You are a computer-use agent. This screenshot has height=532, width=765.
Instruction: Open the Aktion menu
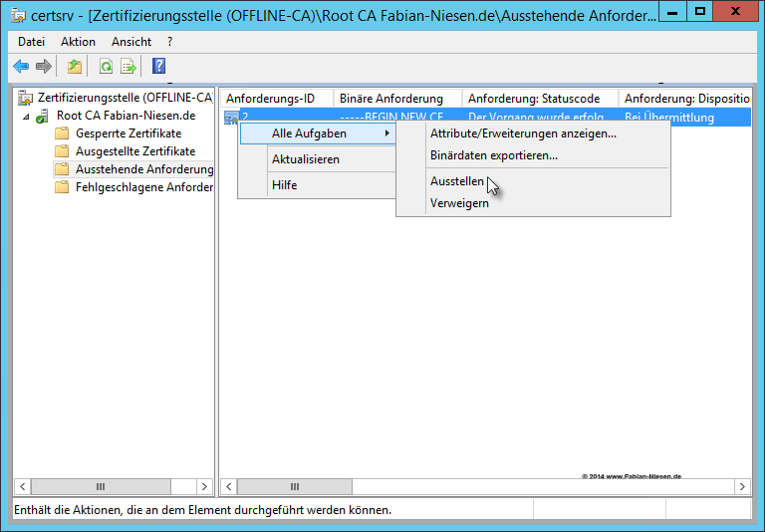(x=78, y=42)
